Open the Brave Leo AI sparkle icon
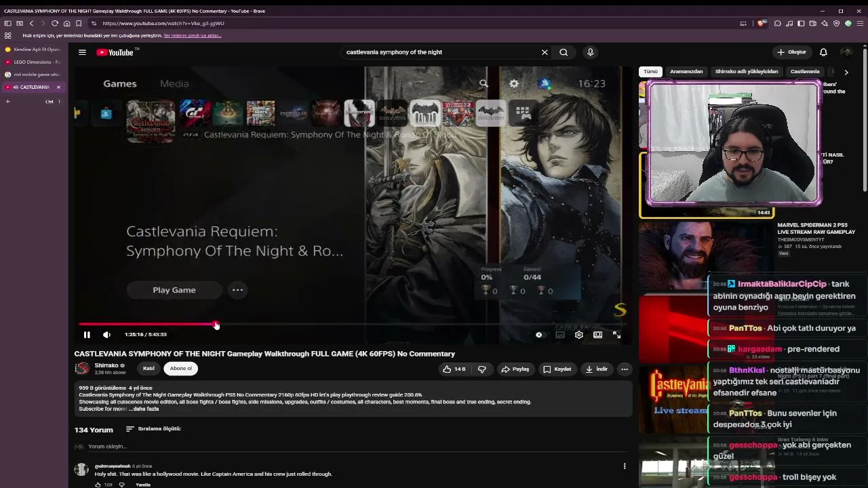Viewport: 868px width, 488px height. pos(825,23)
